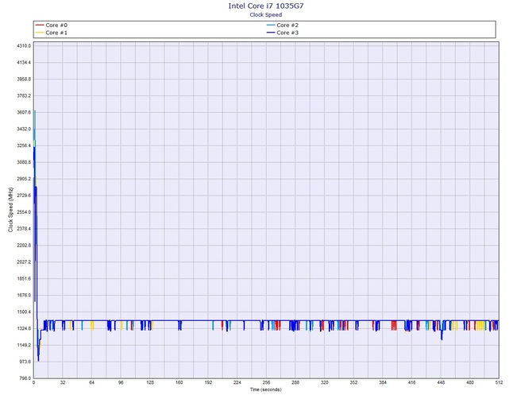The height and width of the screenshot is (399, 532).
Task: Click the 2027.2 y-axis value
Action: coord(24,262)
